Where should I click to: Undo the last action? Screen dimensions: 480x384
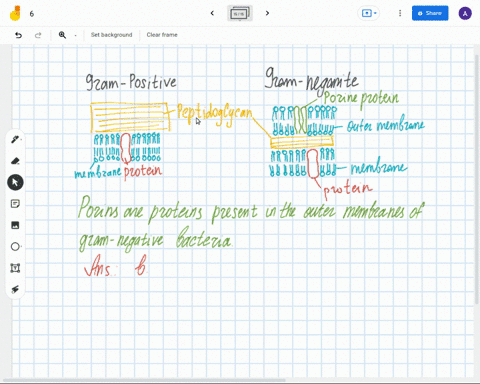[x=18, y=35]
